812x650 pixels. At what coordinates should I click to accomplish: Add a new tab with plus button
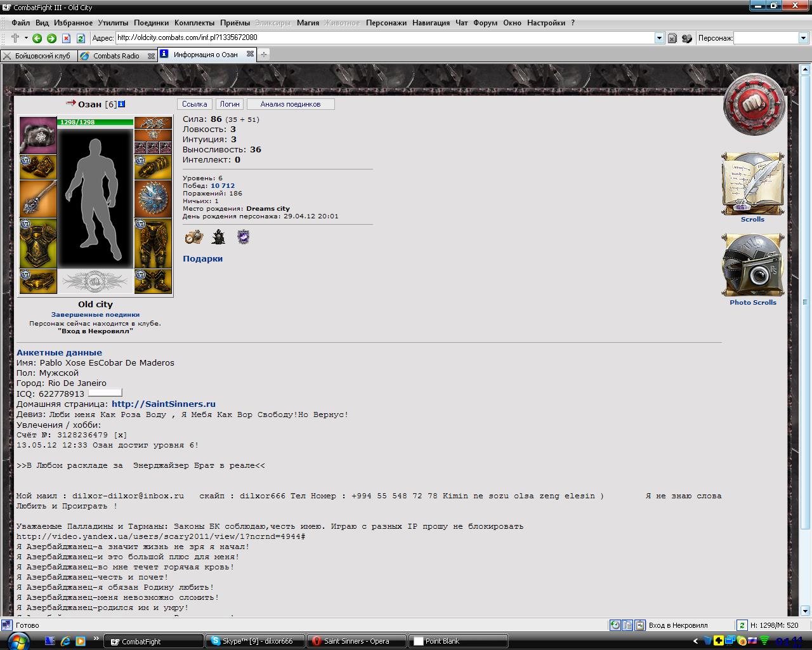tap(264, 55)
